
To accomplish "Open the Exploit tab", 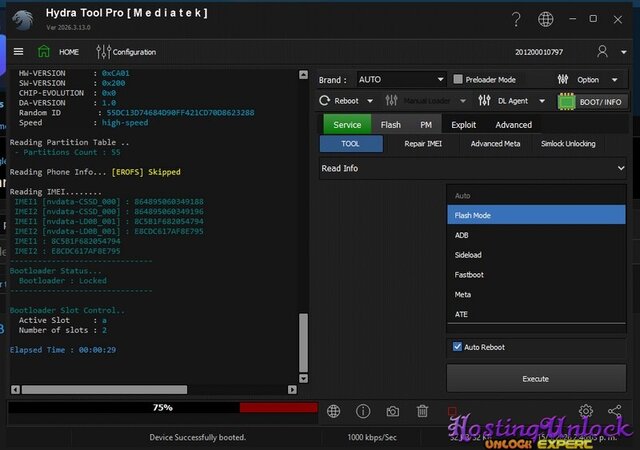I will pyautogui.click(x=463, y=125).
